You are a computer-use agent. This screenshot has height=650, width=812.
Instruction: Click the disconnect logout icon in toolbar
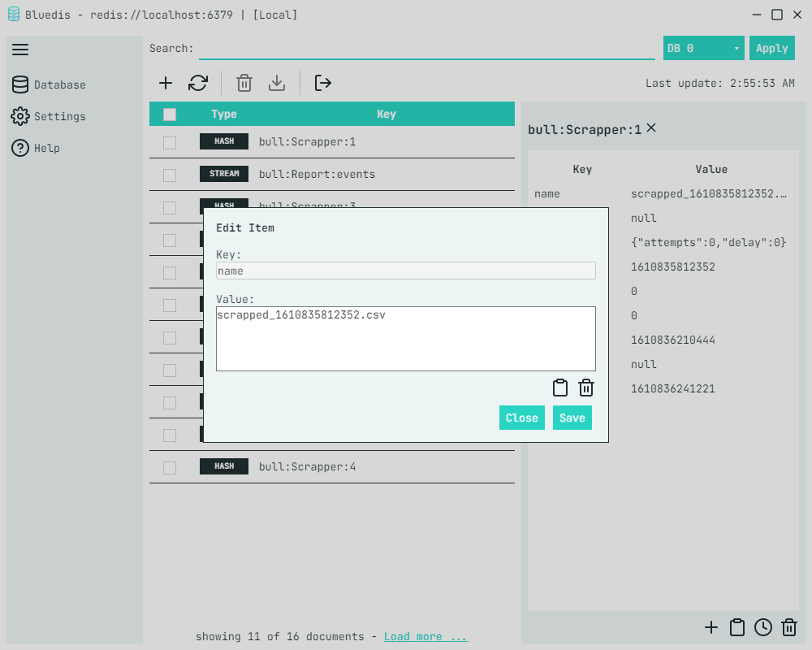coord(323,83)
